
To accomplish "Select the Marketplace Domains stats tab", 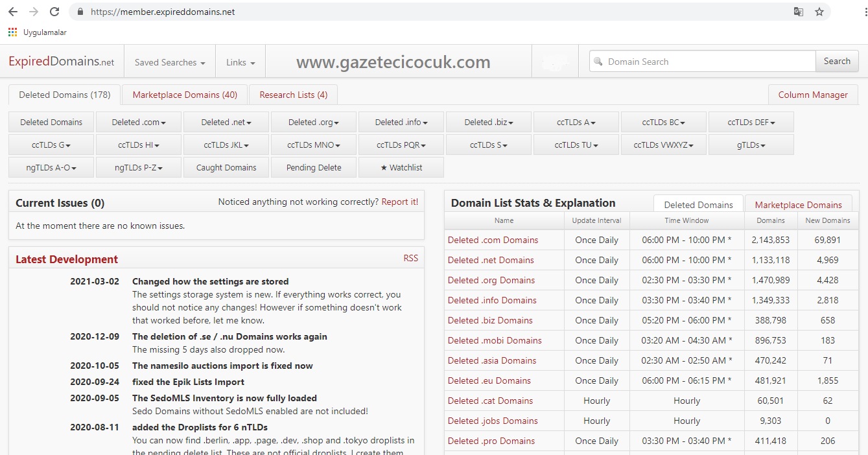I will click(798, 204).
